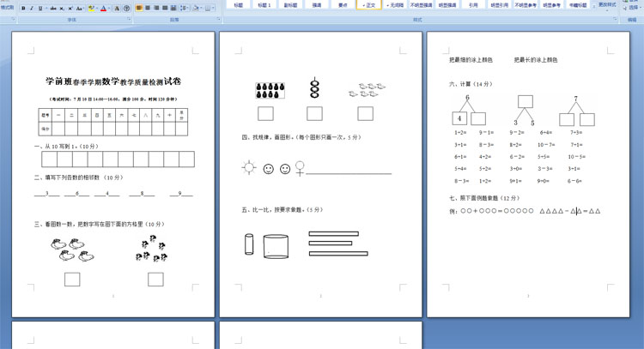Apply underline to text
This screenshot has width=644, height=349.
tap(39, 9)
